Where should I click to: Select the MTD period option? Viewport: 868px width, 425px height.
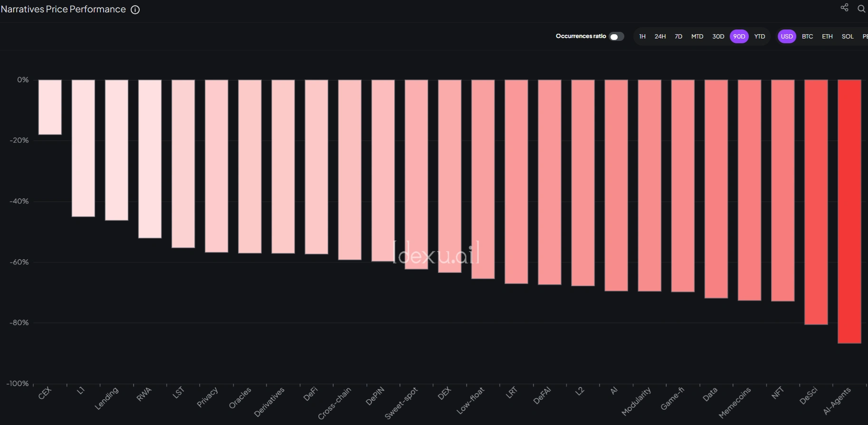[x=697, y=37]
